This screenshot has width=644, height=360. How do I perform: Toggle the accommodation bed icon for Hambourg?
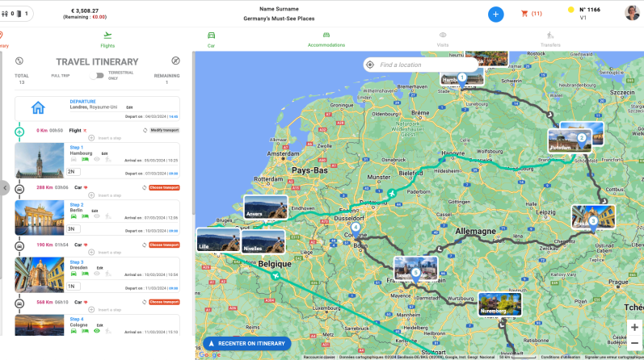(85, 159)
